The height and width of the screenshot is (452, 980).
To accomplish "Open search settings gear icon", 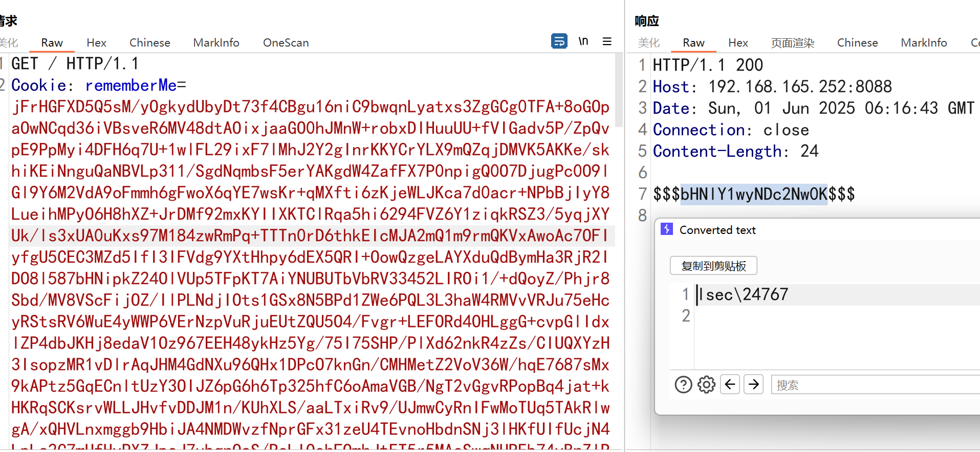I will click(706, 384).
